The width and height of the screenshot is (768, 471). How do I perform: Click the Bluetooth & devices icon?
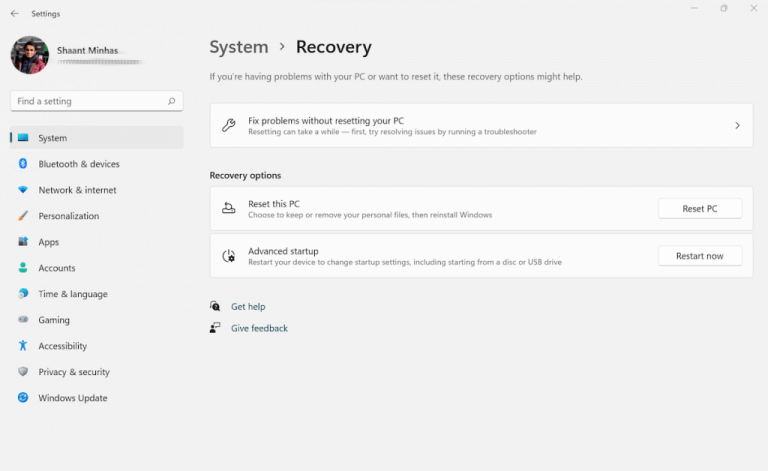point(22,164)
